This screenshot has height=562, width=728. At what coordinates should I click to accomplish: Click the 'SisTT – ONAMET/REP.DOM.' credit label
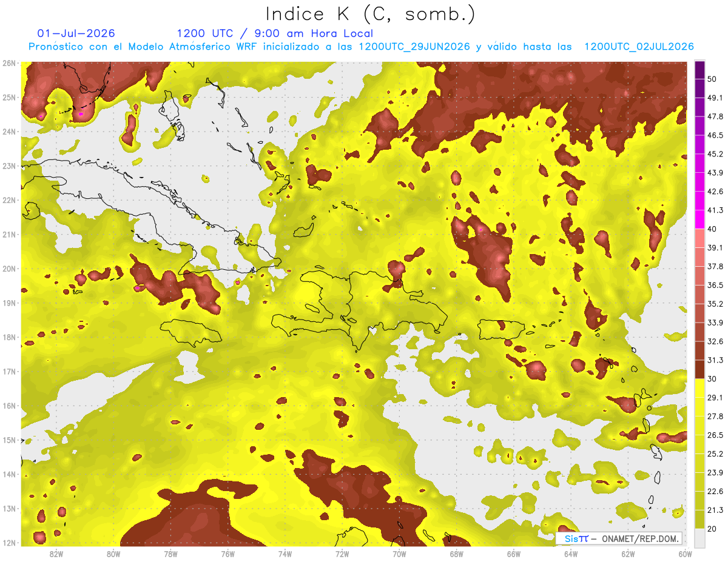coord(619,538)
